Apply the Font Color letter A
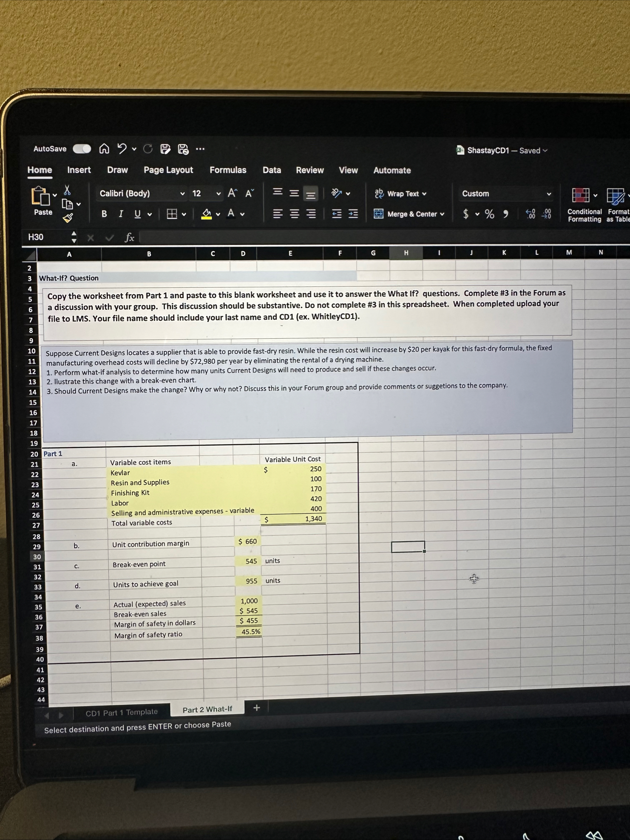 [231, 213]
